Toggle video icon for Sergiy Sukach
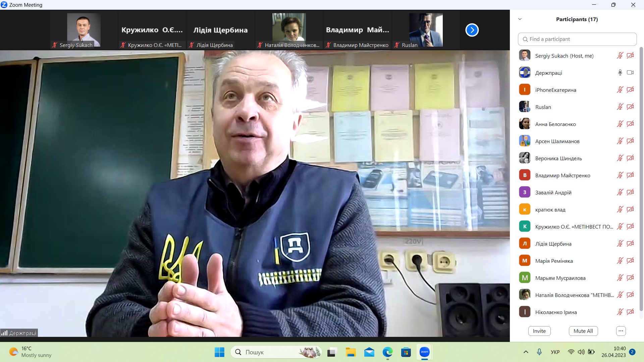The height and width of the screenshot is (362, 644). (630, 56)
